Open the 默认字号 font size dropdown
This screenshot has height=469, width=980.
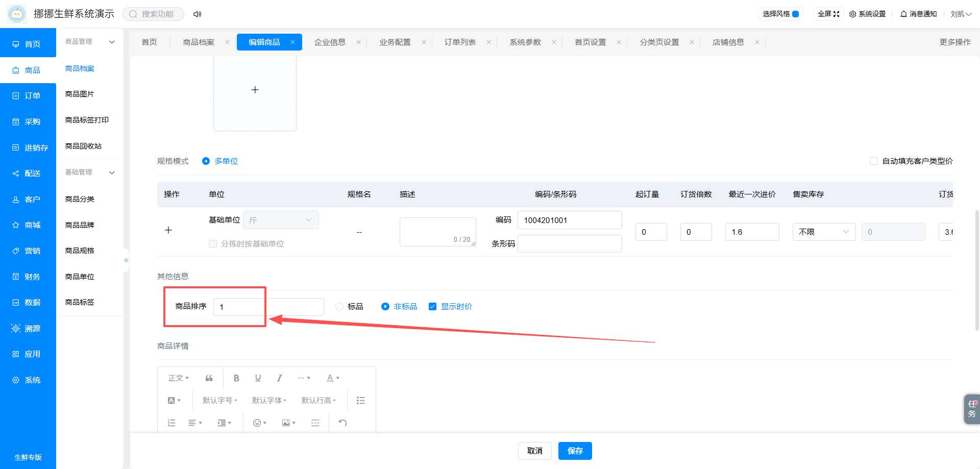pyautogui.click(x=220, y=401)
